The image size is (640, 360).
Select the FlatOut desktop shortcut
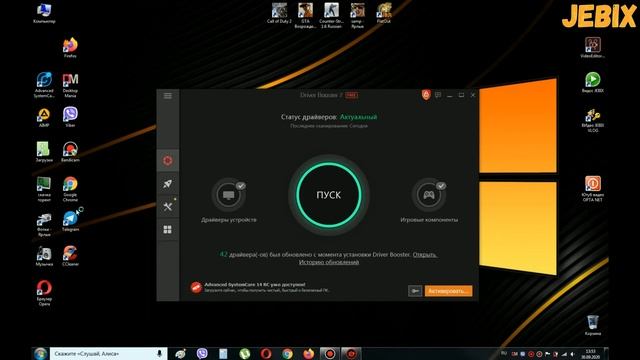point(384,13)
